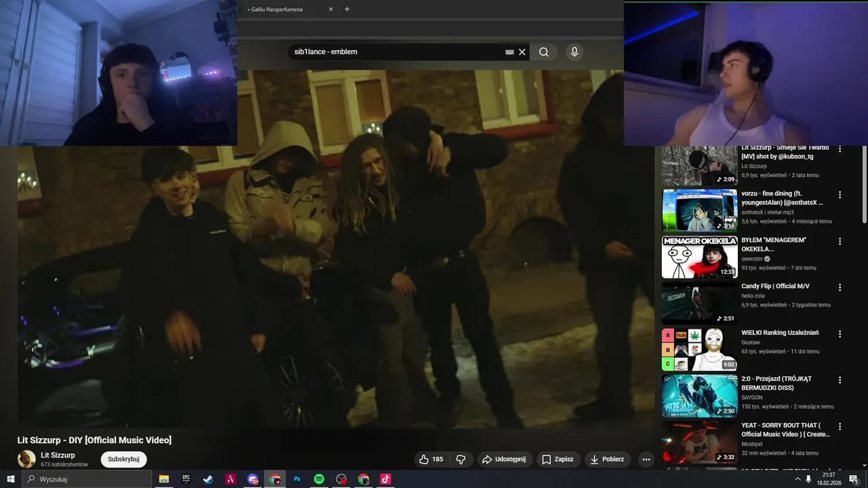This screenshot has width=868, height=488.
Task: Click the 'sothatsX | stellar.mp3' channel name
Action: 769,212
